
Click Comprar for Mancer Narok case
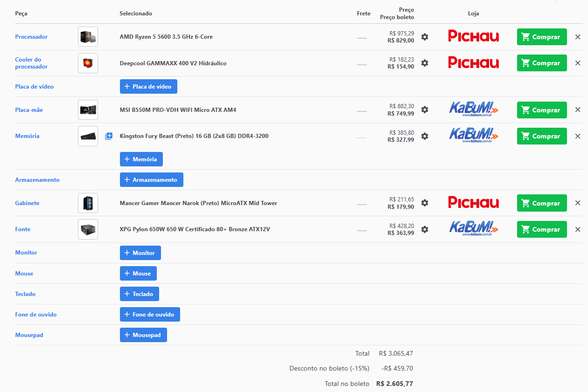542,203
